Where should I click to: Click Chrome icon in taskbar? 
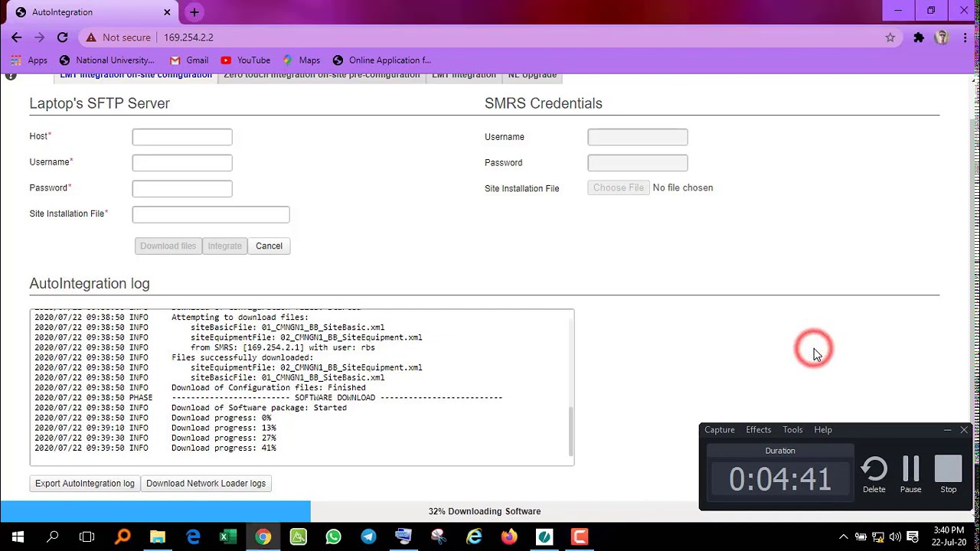click(263, 537)
